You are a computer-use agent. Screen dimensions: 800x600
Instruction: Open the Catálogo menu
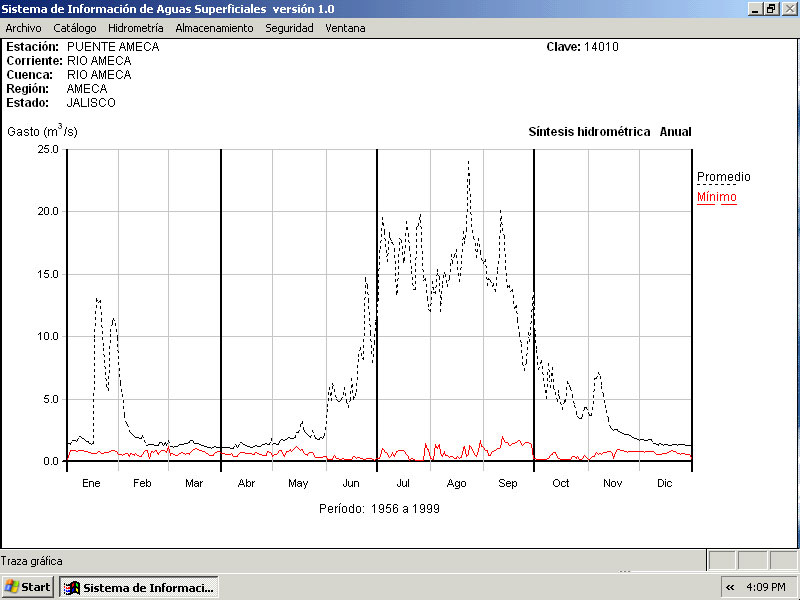click(75, 28)
